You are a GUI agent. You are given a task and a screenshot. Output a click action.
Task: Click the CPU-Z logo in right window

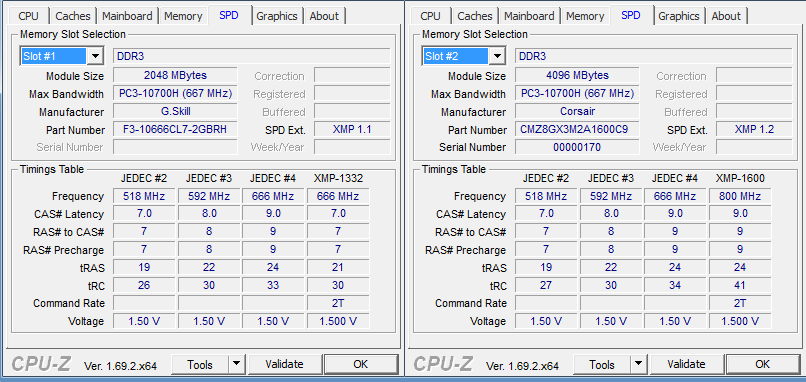pos(444,364)
